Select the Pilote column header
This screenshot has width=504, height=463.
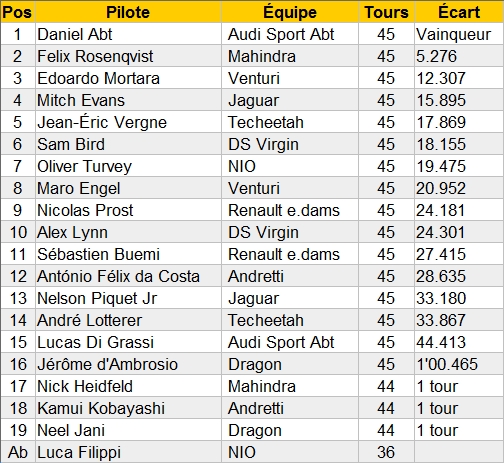click(128, 12)
